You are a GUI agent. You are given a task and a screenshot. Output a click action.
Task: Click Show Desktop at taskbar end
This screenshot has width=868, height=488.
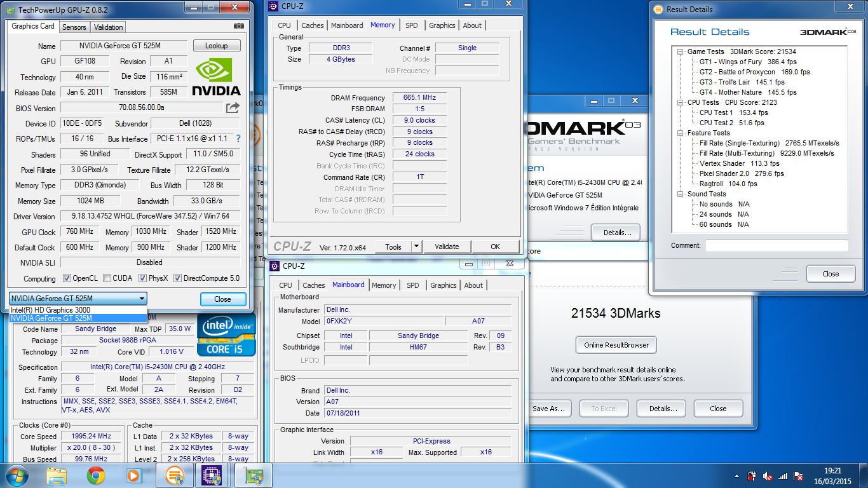(x=864, y=475)
